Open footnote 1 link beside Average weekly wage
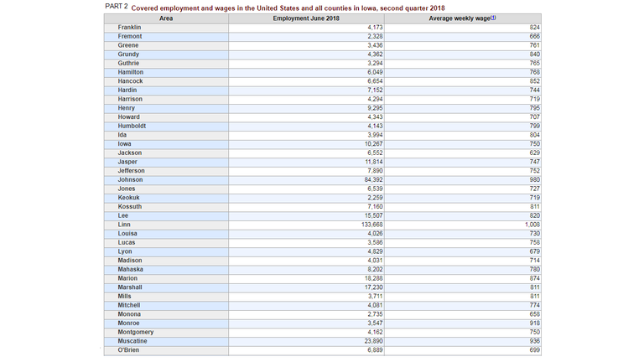The image size is (644, 362). (493, 18)
